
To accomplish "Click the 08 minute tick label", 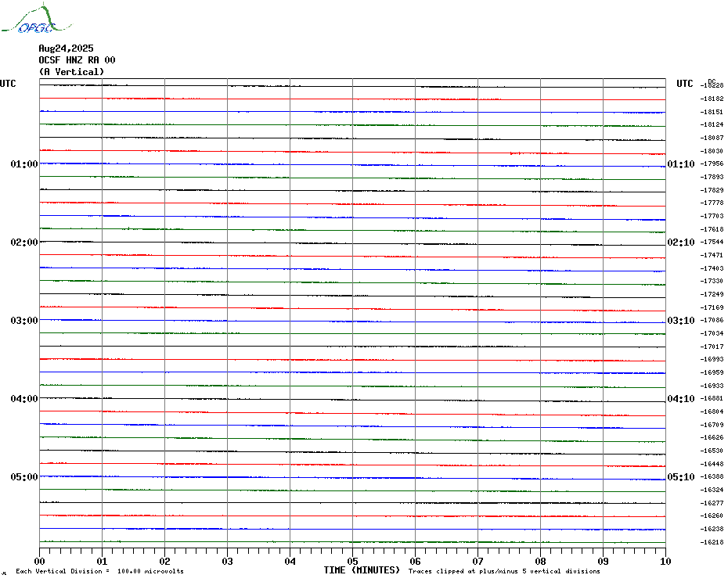I will click(x=540, y=561).
